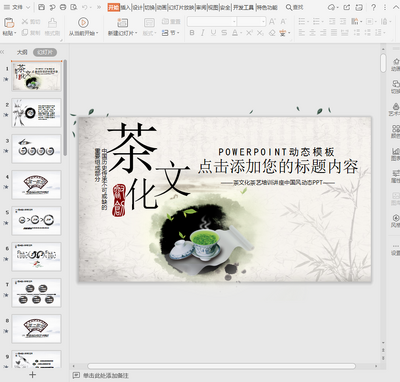Image resolution: width=400 pixels, height=382 pixels.
Task: Click the Decrease Indent icon
Action: click(x=332, y=22)
